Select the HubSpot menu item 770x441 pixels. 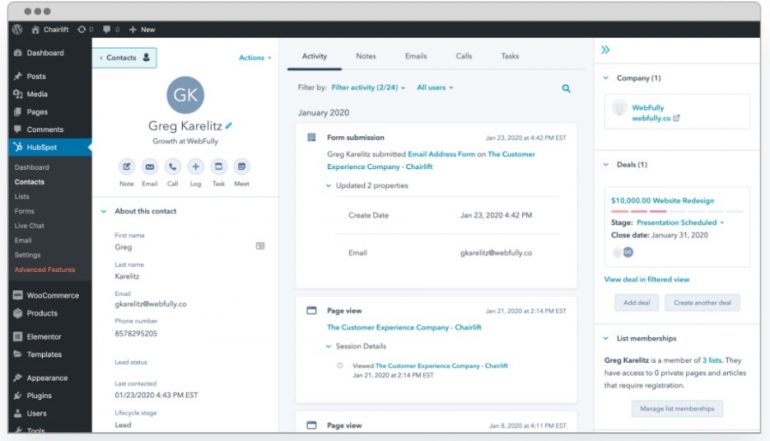click(x=50, y=147)
